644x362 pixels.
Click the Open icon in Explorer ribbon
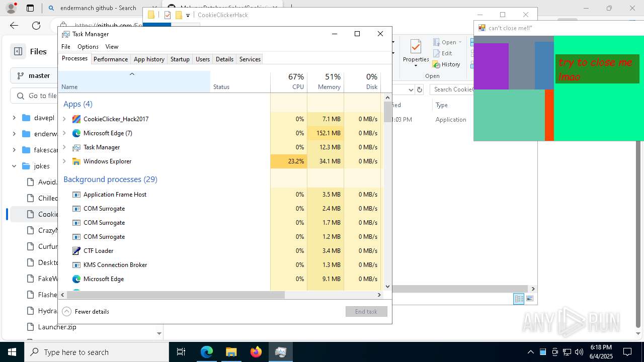pyautogui.click(x=437, y=42)
